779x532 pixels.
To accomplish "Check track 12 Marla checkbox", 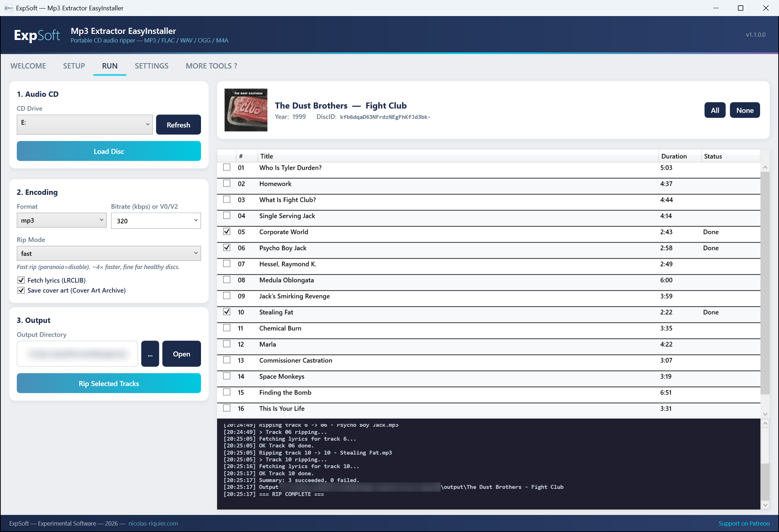I will point(227,344).
